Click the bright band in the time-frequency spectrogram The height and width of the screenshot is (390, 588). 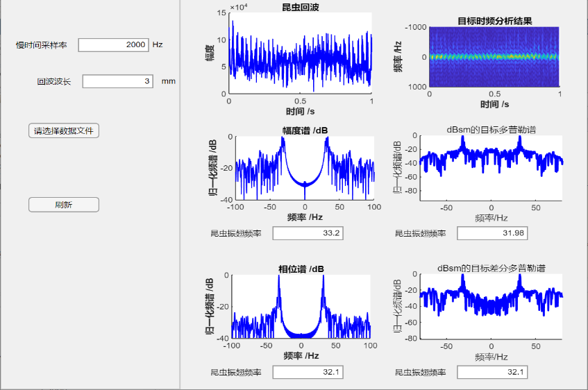point(494,56)
